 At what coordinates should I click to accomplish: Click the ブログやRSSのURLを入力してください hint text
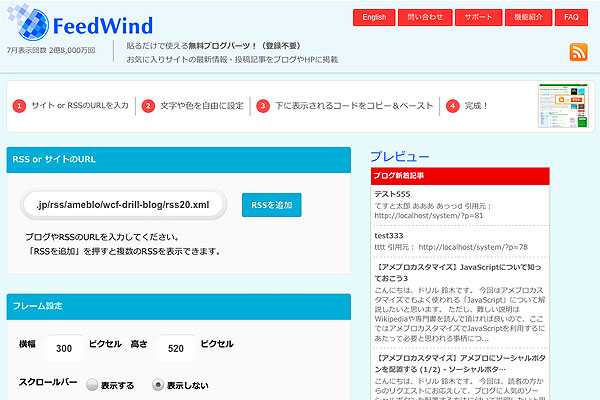click(102, 237)
